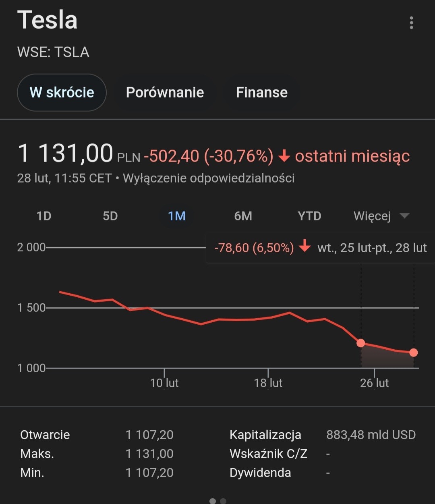435x504 pixels.
Task: Select the 5D time range
Action: tap(110, 216)
